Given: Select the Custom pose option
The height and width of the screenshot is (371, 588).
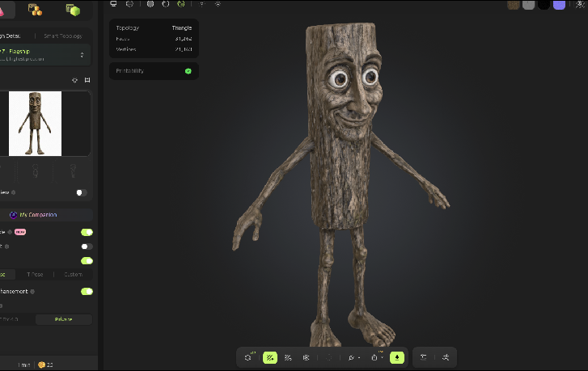Looking at the screenshot, I should (73, 274).
